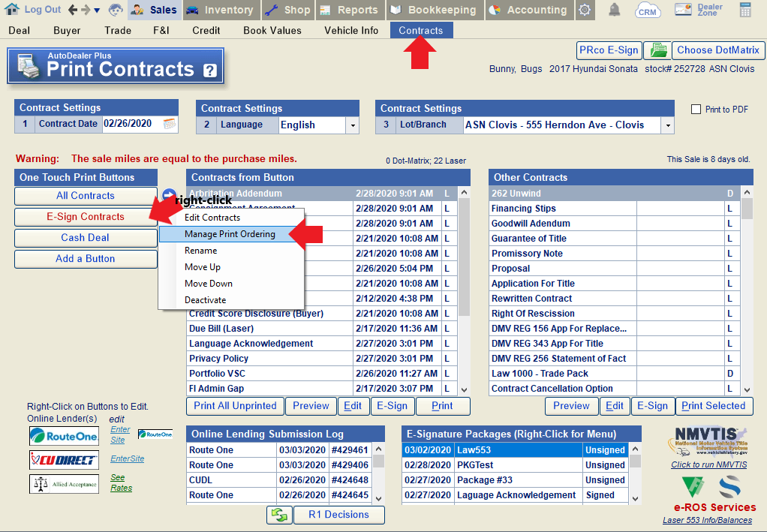Click the R1 Decisions button
The image size is (767, 532).
click(339, 515)
